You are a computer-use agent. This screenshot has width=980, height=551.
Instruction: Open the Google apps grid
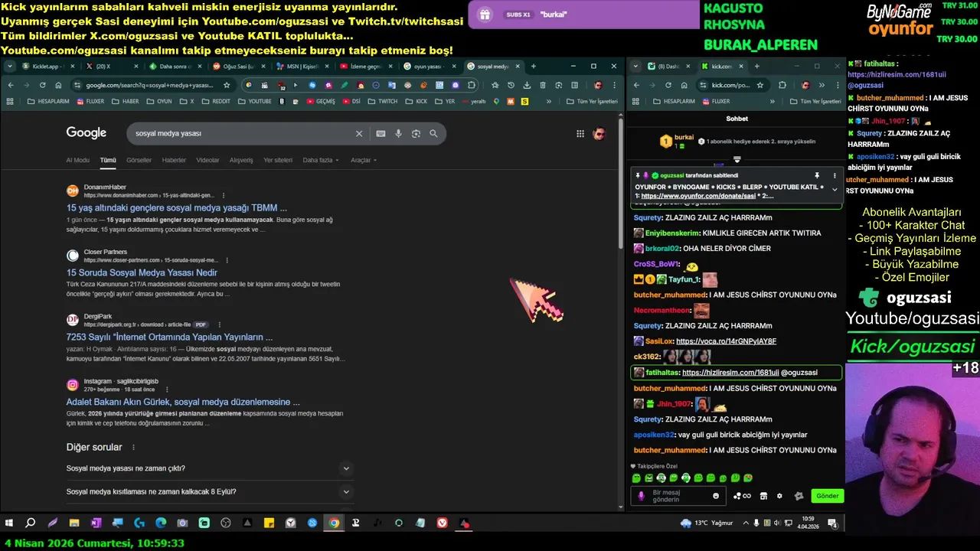pyautogui.click(x=580, y=133)
